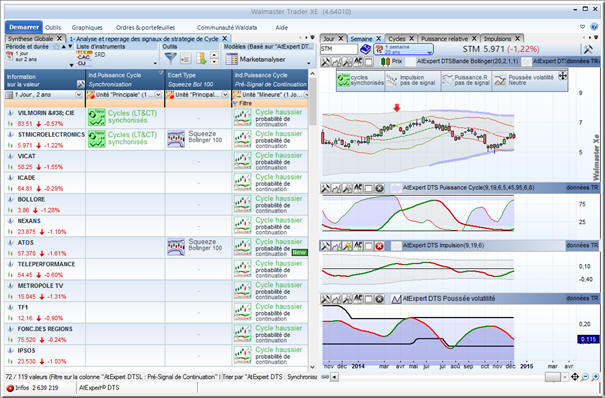Viewport: 605px width, 398px height.
Task: Click the add column icon with green arrow
Action: (201, 58)
